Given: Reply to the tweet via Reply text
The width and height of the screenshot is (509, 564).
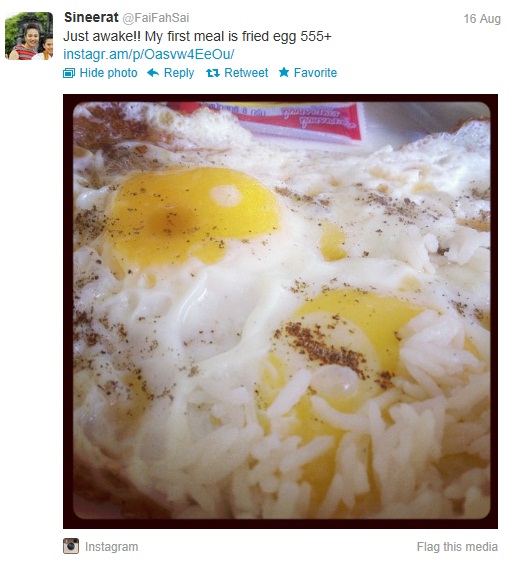Looking at the screenshot, I should click(179, 73).
